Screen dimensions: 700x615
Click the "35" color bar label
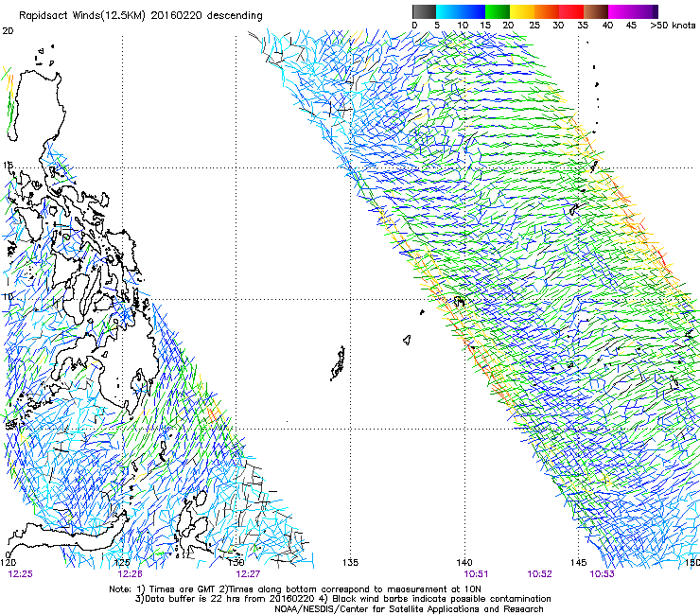click(x=583, y=26)
